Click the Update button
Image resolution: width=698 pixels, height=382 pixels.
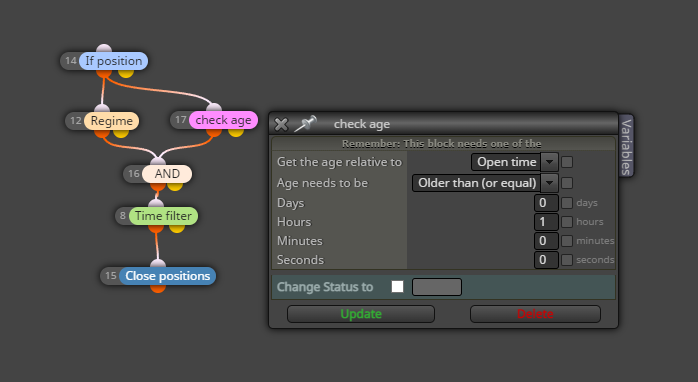(361, 314)
